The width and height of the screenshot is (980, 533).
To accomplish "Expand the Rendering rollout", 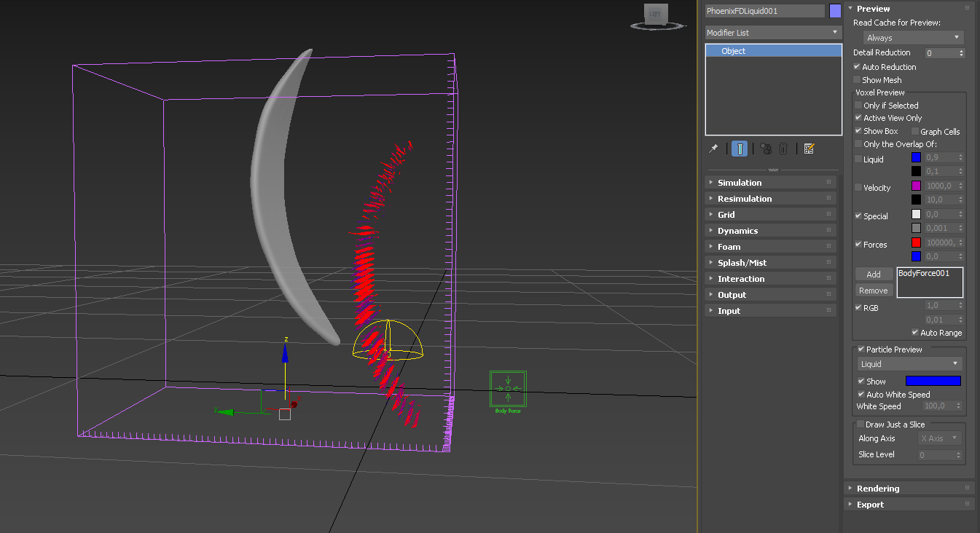I will click(x=909, y=489).
